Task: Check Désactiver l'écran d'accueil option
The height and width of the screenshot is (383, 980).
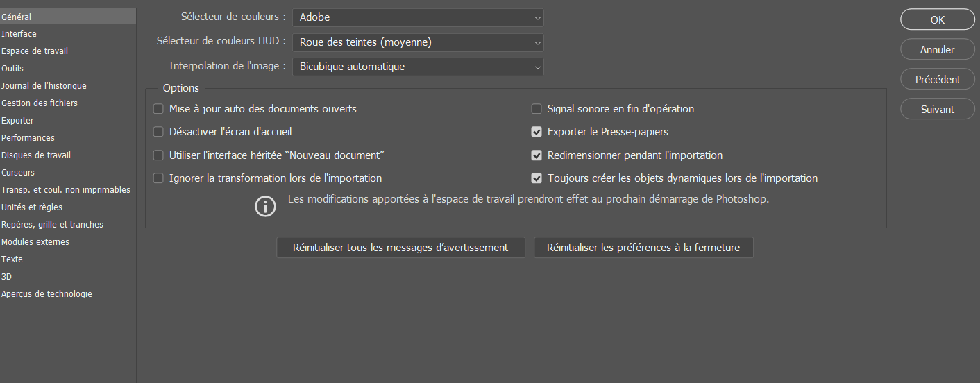Action: (158, 132)
